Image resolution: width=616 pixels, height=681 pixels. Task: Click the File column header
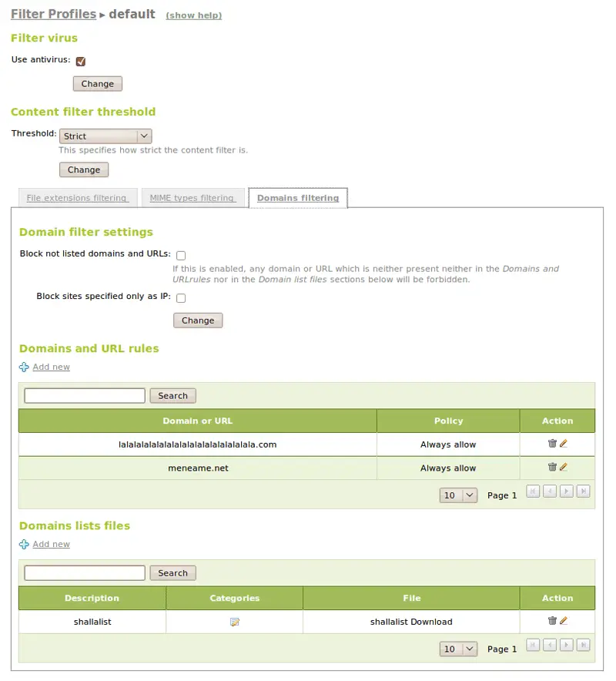pos(411,598)
